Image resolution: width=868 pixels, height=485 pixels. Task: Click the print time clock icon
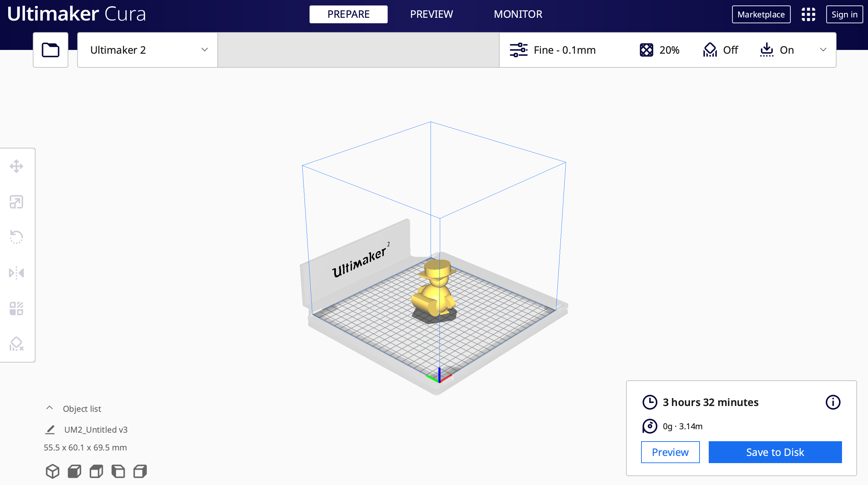tap(650, 402)
